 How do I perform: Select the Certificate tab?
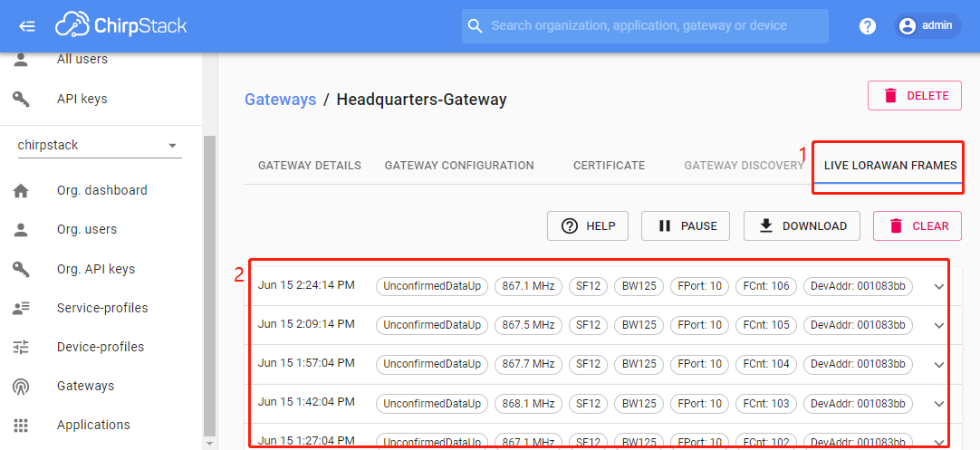tap(610, 166)
